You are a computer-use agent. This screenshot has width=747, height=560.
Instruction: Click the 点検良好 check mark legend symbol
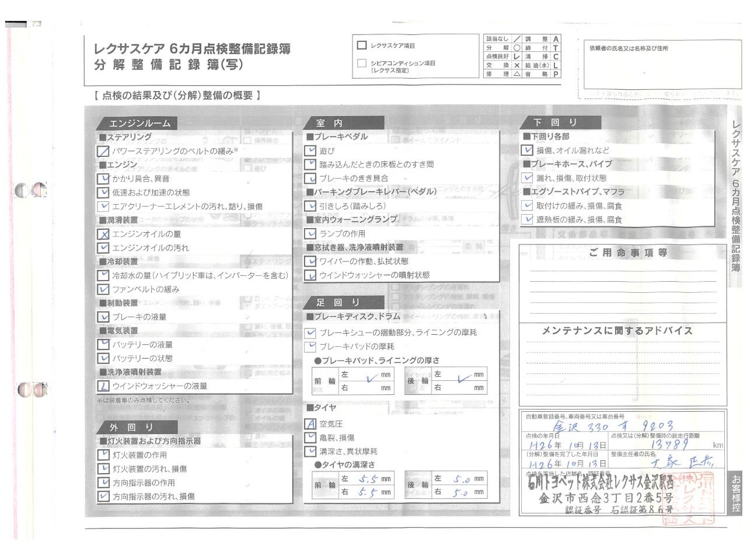coord(516,57)
